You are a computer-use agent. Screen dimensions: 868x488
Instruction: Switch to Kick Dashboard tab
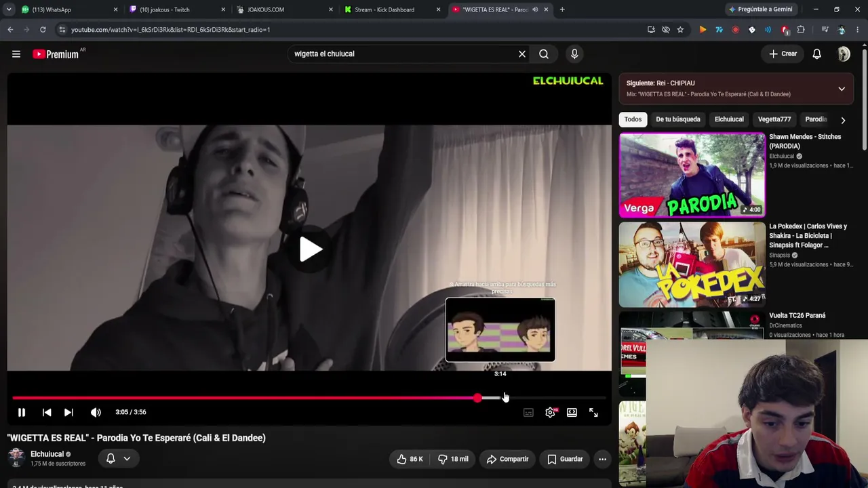(393, 9)
